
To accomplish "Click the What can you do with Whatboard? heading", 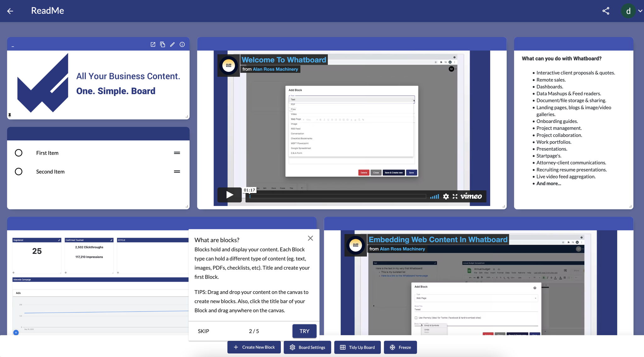I will tap(562, 59).
